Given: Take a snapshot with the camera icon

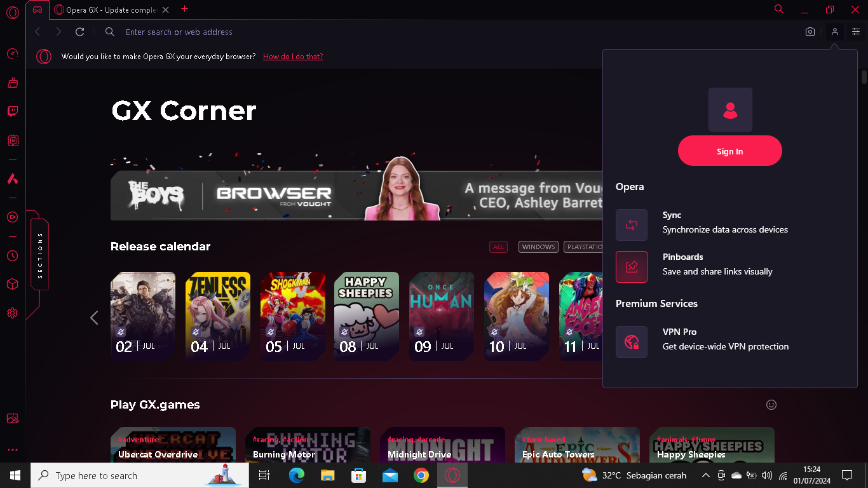Looking at the screenshot, I should 810,32.
